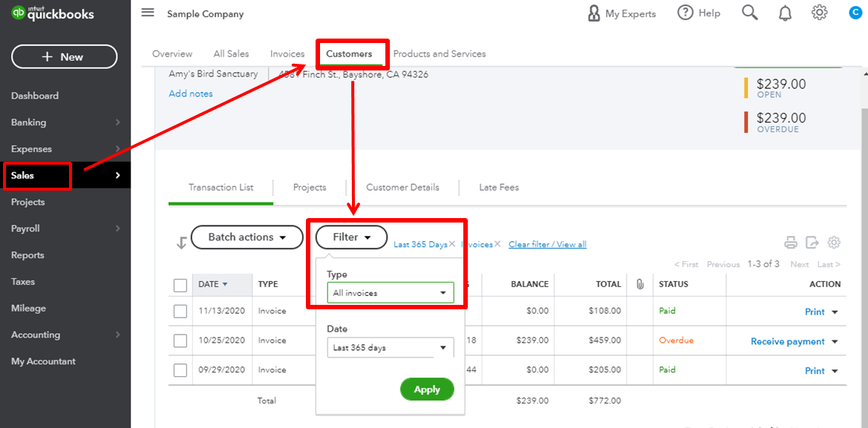Open the Date dropdown showing Last 365 days
The height and width of the screenshot is (428, 868).
pos(391,347)
